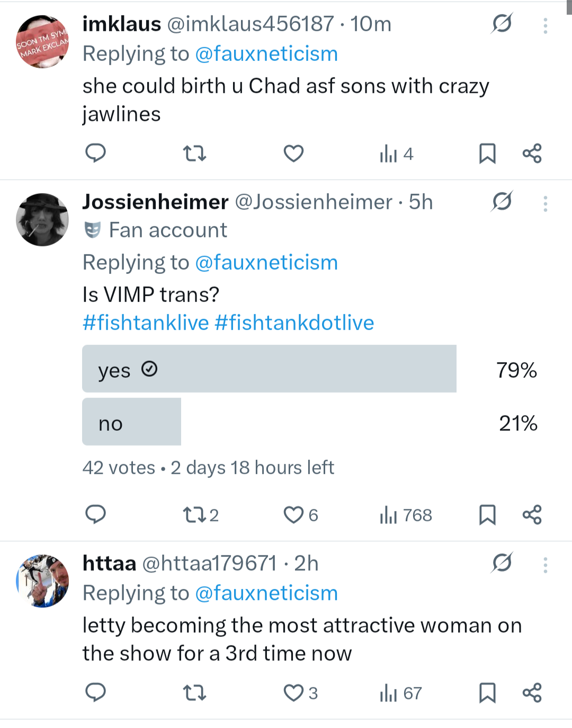Open more options for imklaus's tweet
Viewport: 572px width, 728px height.
click(545, 26)
